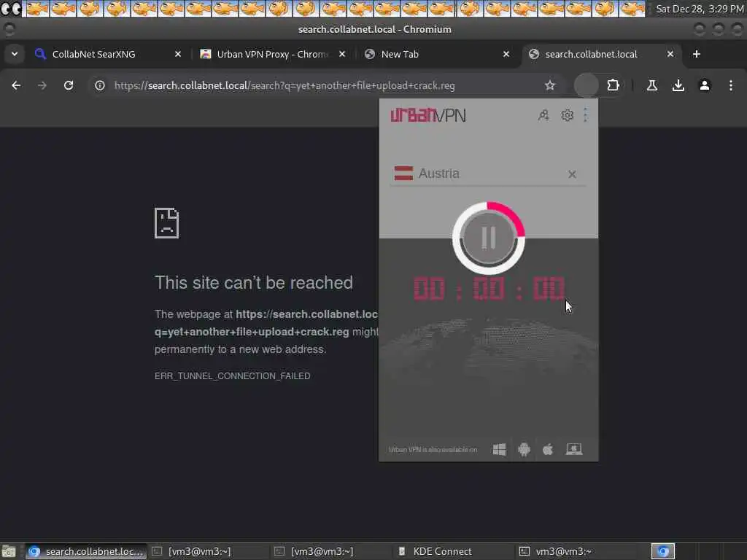The width and height of the screenshot is (747, 560).
Task: Open Urban VPN settings gear
Action: click(x=567, y=115)
